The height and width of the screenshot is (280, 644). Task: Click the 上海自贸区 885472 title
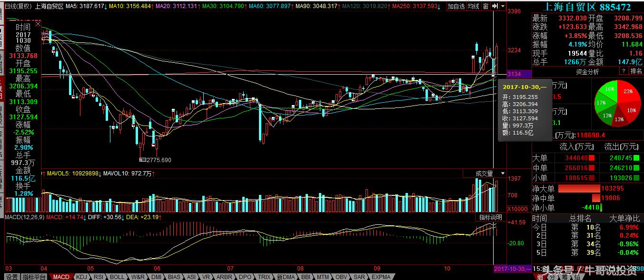tap(587, 7)
